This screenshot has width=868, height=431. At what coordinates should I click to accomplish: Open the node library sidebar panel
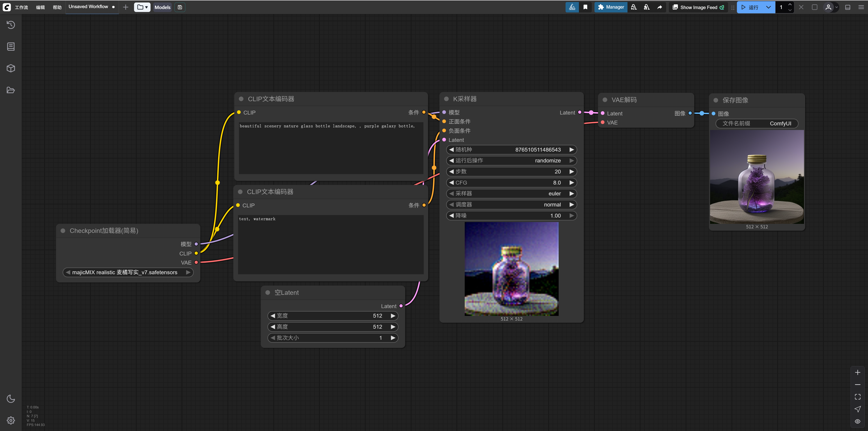(x=11, y=47)
